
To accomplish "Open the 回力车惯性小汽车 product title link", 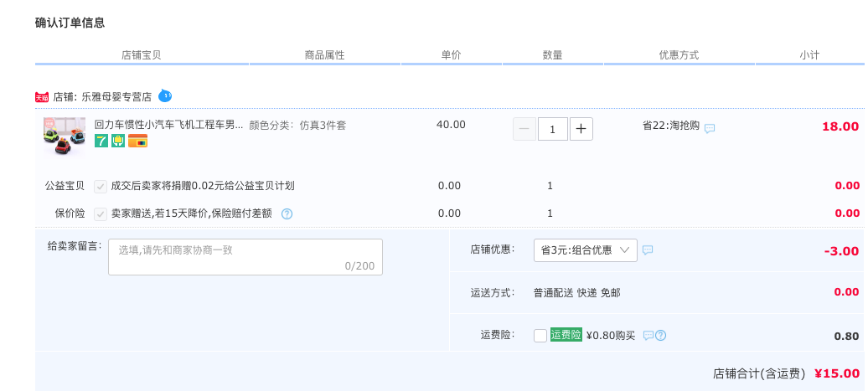I will point(169,125).
